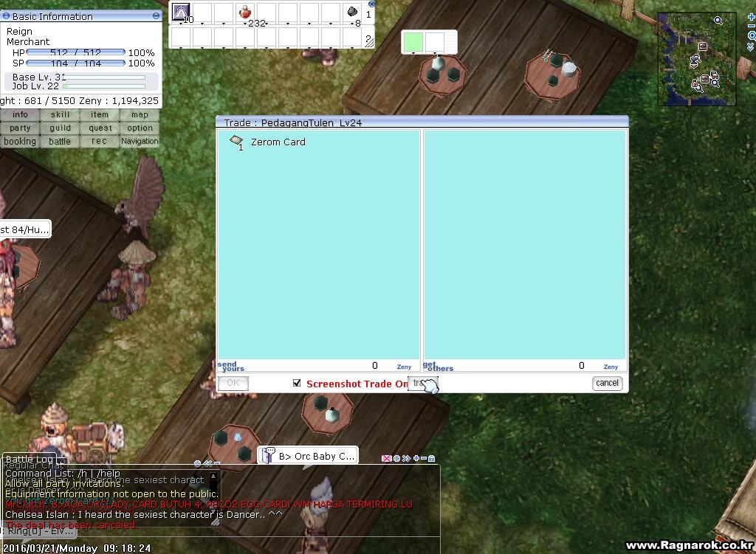This screenshot has width=756, height=554.
Task: Click the dropdown arrow under the green mini-bar slot
Action: pos(413,52)
